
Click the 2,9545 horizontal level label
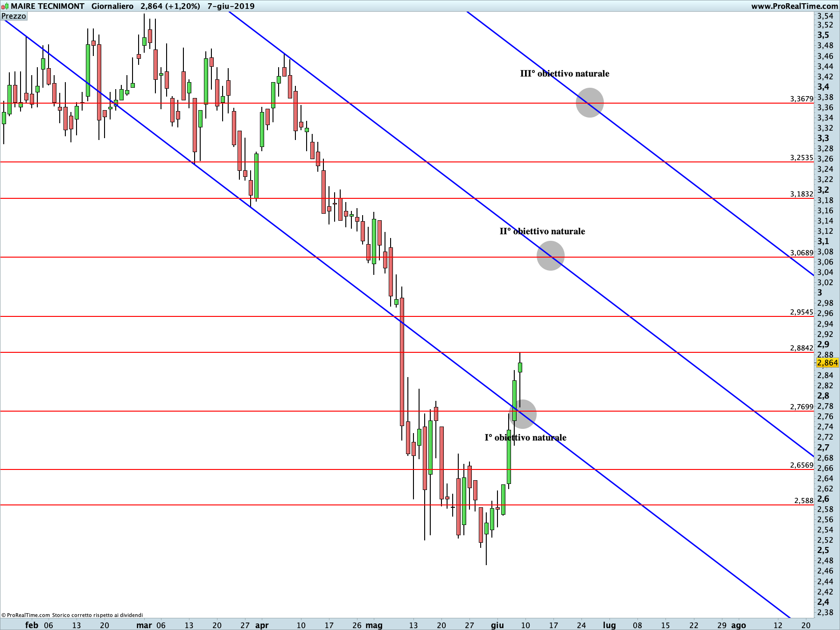[x=802, y=312]
